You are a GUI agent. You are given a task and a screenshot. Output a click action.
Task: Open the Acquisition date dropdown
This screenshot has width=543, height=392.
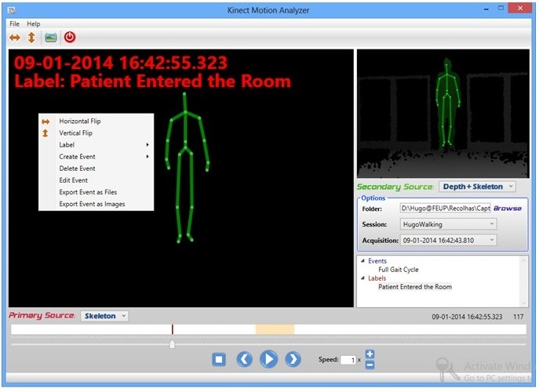coord(449,240)
